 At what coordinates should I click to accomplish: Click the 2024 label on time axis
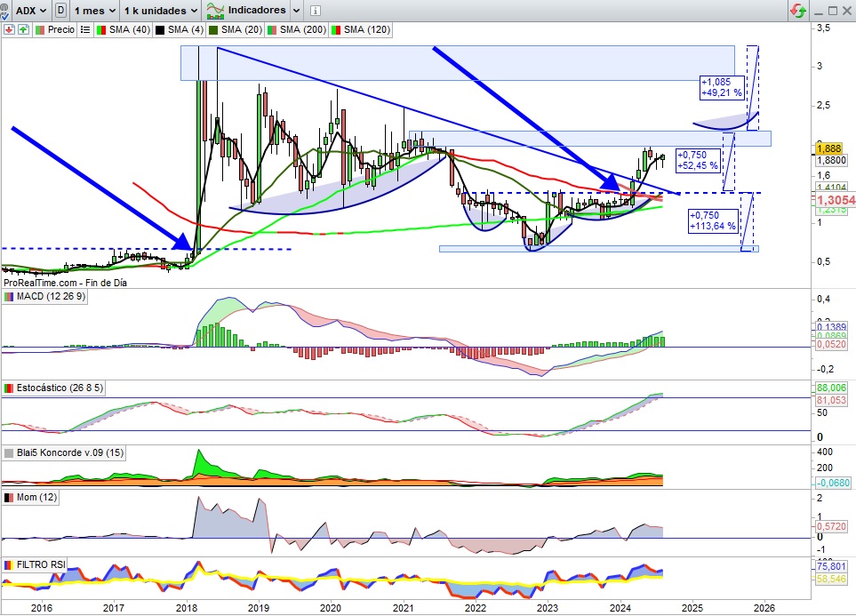pos(620,608)
